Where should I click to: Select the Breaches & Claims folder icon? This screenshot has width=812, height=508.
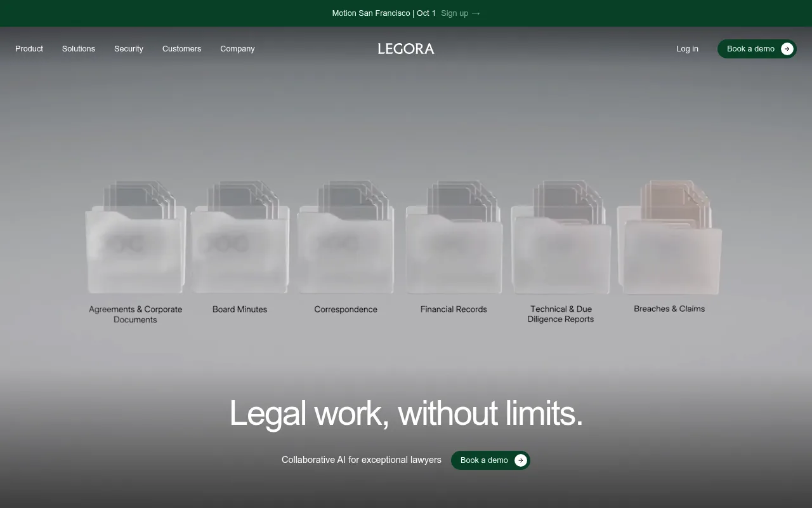point(669,237)
